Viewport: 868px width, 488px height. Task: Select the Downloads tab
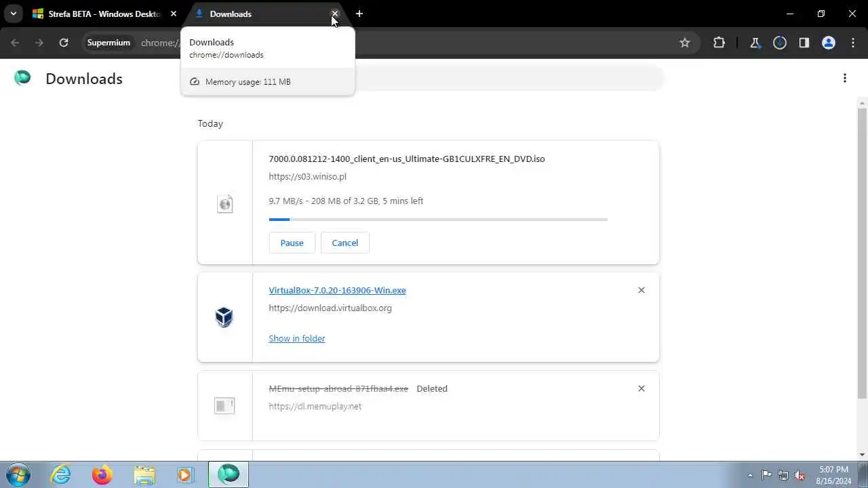266,14
